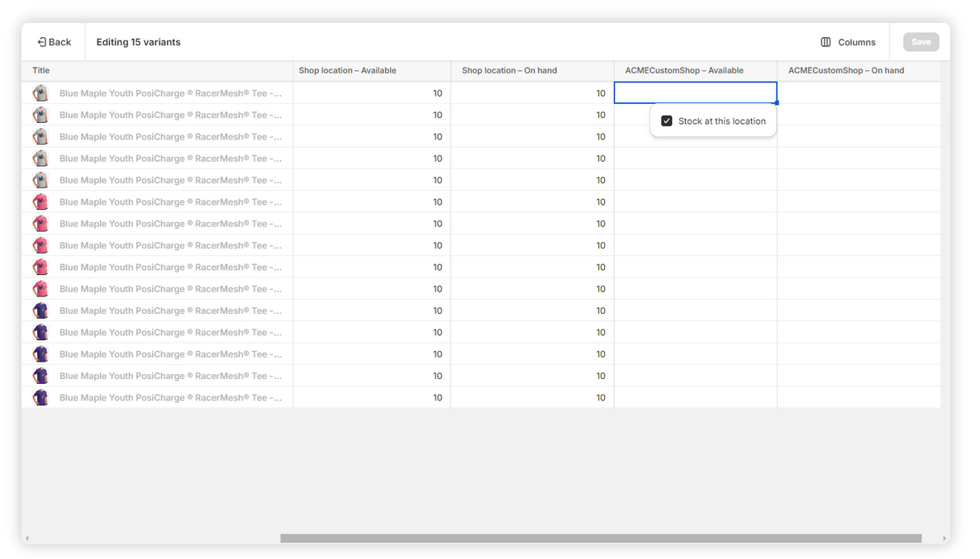This screenshot has height=559, width=980.
Task: Click the disabled Save button
Action: click(921, 42)
